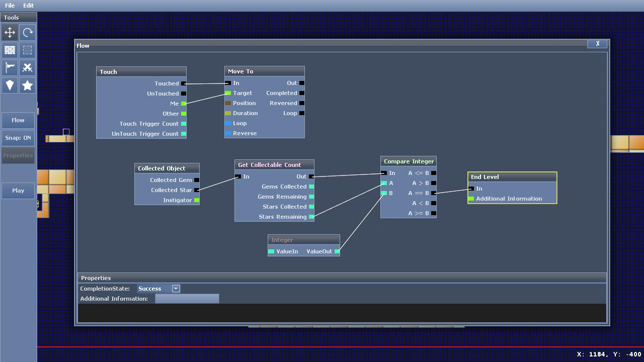644x362 pixels.
Task: Click the Reverse input port on Move To
Action: [x=228, y=133]
